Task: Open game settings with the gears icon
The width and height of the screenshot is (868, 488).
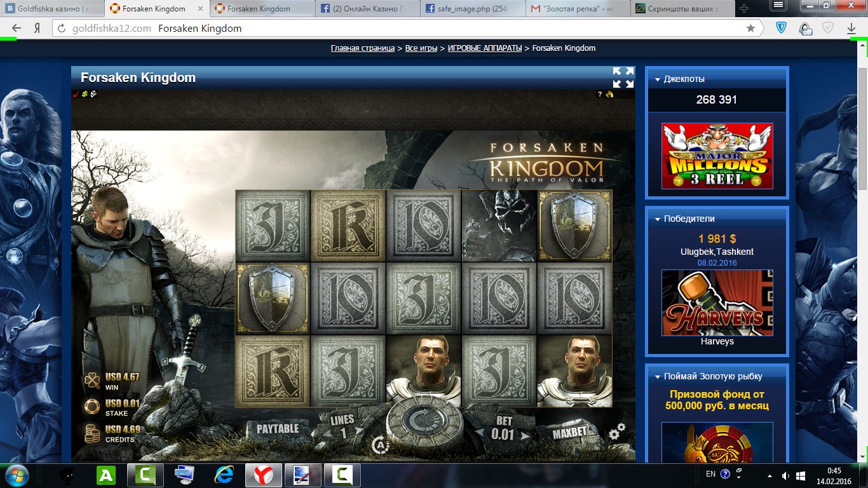Action: 616,431
